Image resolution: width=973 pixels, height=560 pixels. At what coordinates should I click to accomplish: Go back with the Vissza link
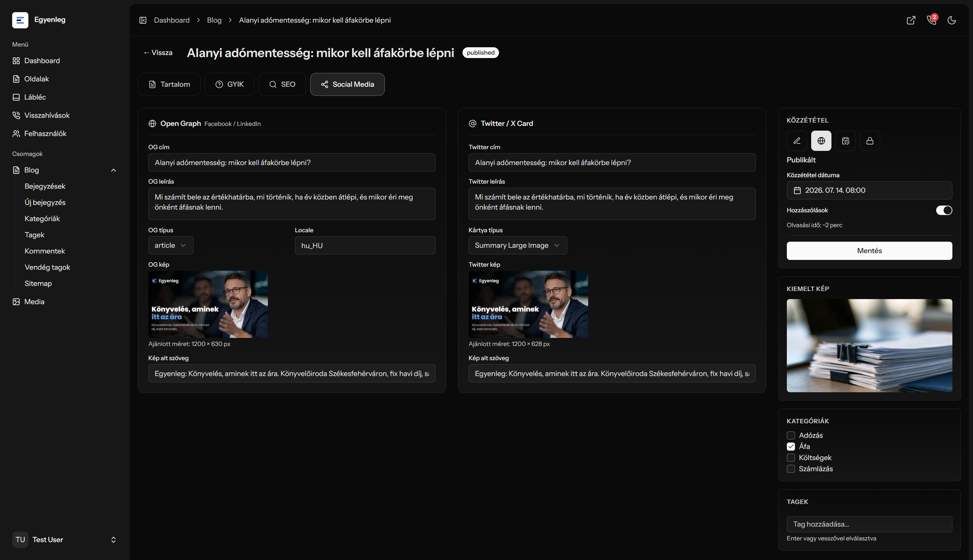[158, 53]
